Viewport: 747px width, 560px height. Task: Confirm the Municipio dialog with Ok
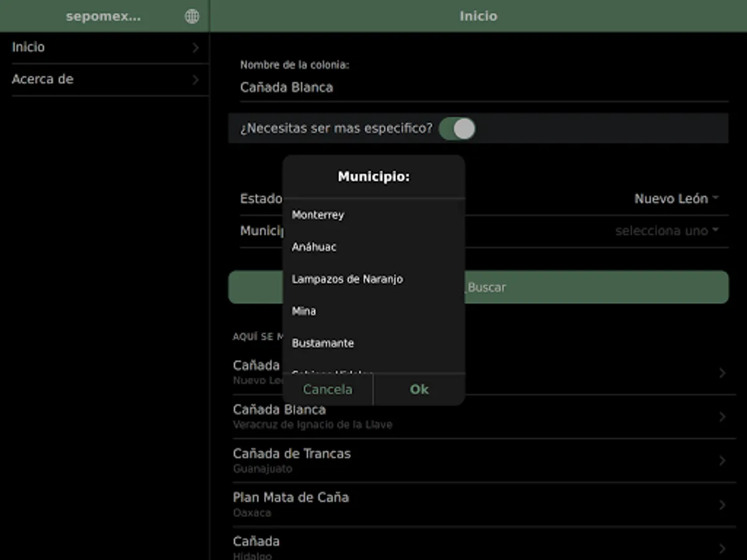click(x=420, y=390)
